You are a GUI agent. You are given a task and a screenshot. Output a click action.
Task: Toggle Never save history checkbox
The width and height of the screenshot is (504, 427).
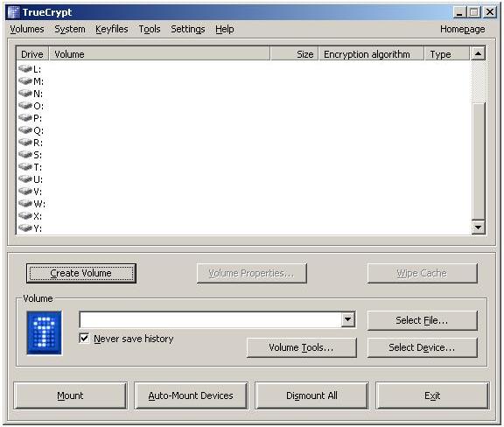click(84, 339)
